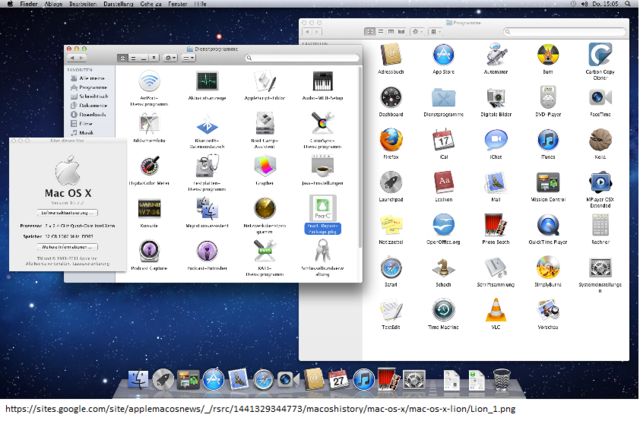The width and height of the screenshot is (640, 421).
Task: Open the Darstellung menu
Action: coord(118,4)
